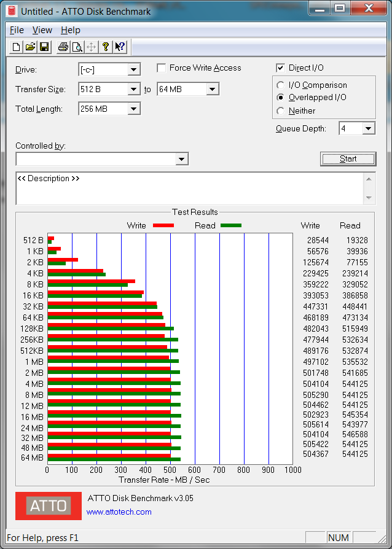Click inside the Description text box
392x549 pixels.
184,190
